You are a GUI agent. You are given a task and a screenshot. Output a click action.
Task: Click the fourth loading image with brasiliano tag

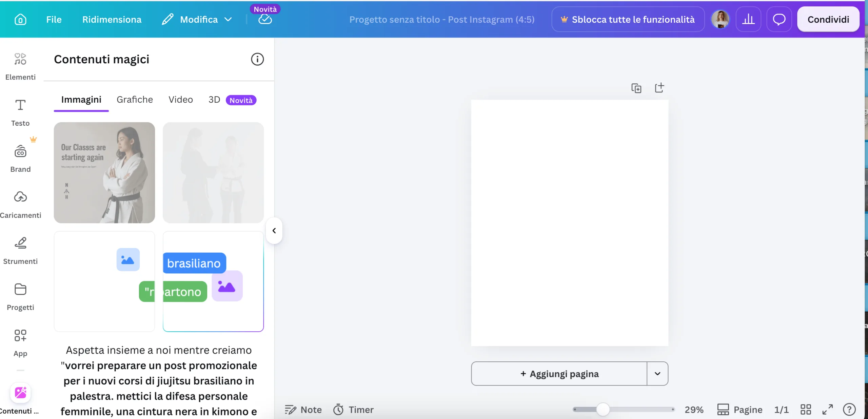[x=213, y=281]
